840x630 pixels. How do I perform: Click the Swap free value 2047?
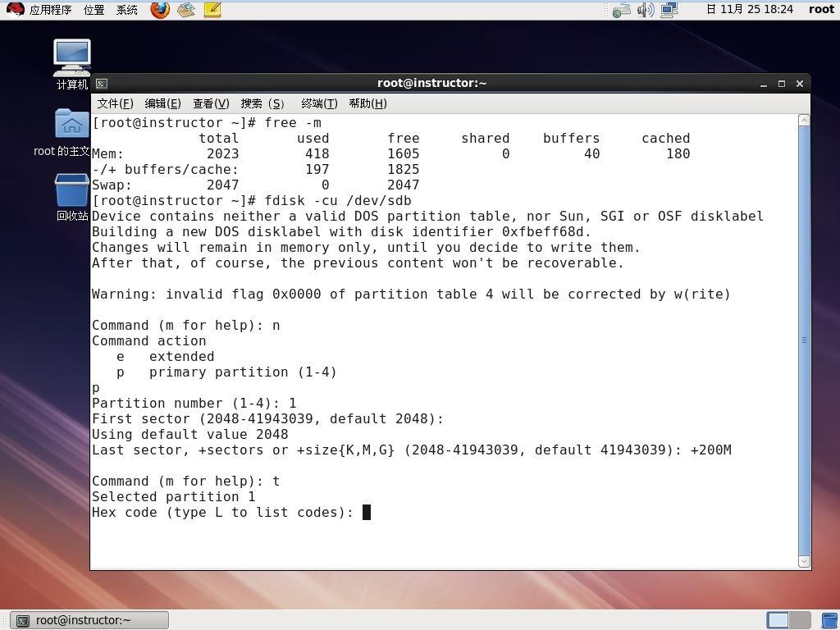pos(404,185)
